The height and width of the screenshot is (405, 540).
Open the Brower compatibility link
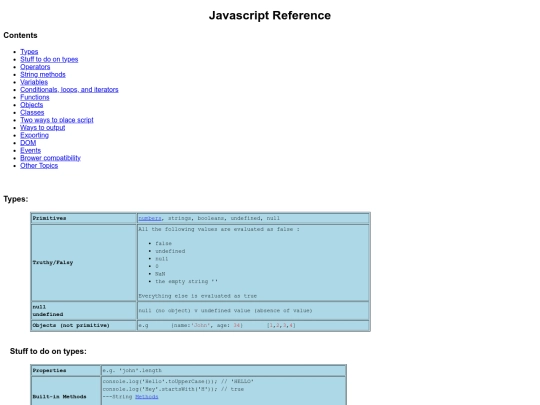coord(50,158)
